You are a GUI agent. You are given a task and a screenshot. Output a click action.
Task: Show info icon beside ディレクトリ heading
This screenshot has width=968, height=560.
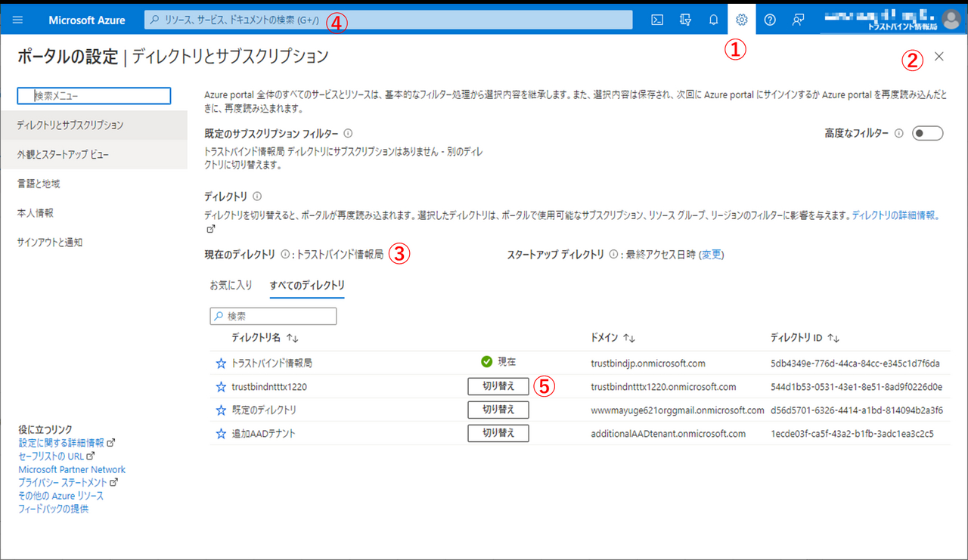pos(257,196)
